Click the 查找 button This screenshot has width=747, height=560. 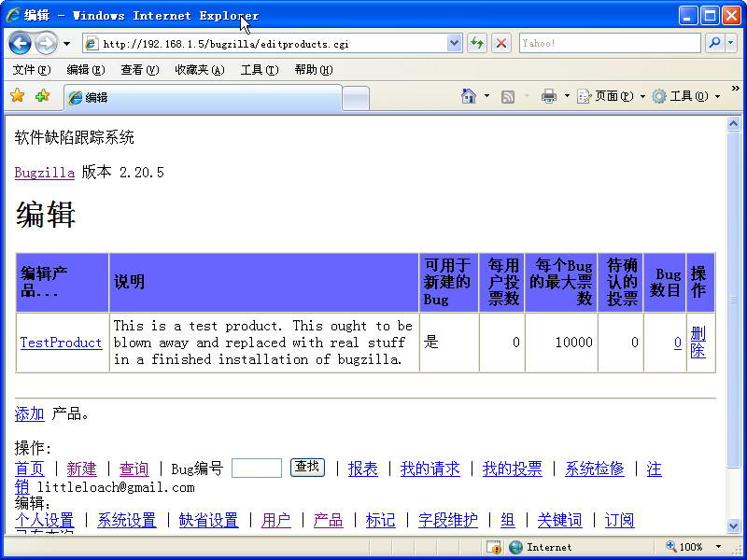[307, 468]
